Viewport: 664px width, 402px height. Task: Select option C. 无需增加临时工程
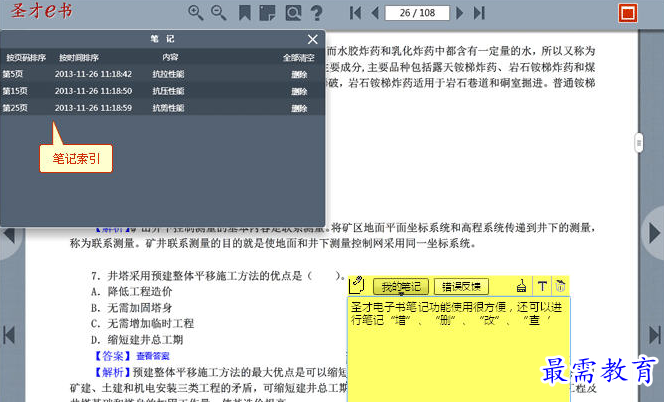coord(142,324)
